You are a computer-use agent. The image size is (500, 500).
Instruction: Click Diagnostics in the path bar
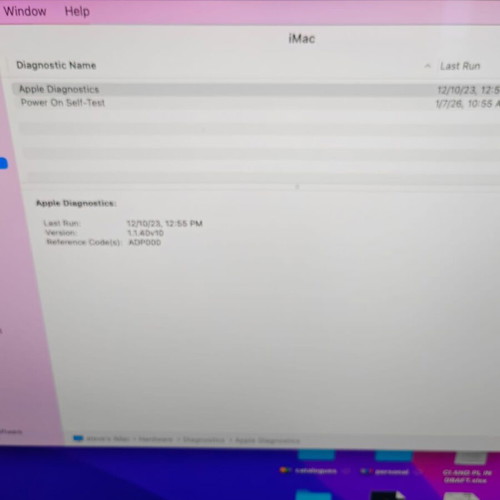204,440
